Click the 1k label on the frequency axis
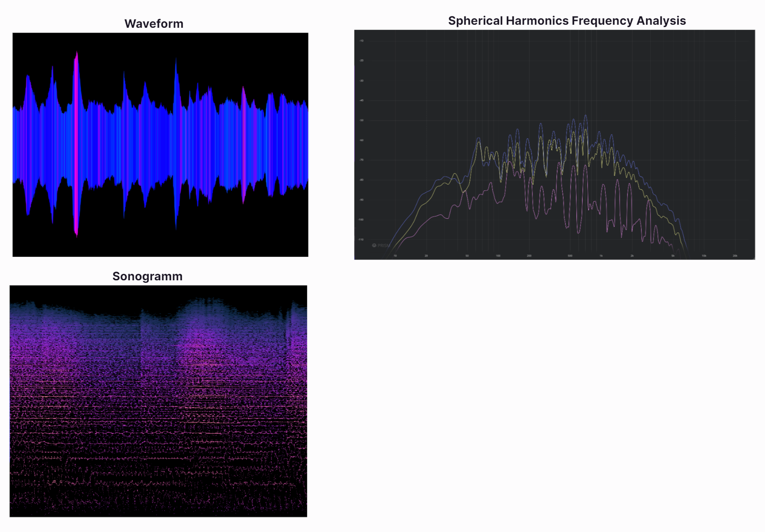Image resolution: width=765 pixels, height=532 pixels. pyautogui.click(x=601, y=256)
